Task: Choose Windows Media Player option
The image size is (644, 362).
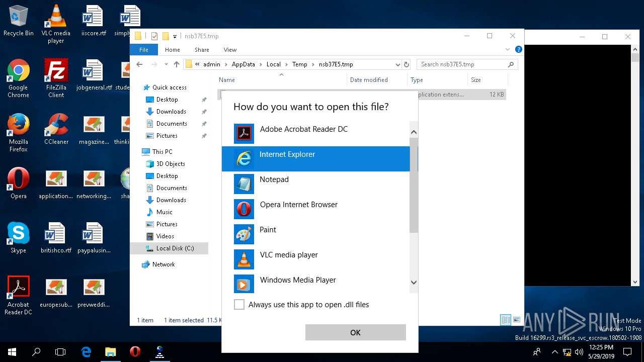Action: tap(315, 284)
